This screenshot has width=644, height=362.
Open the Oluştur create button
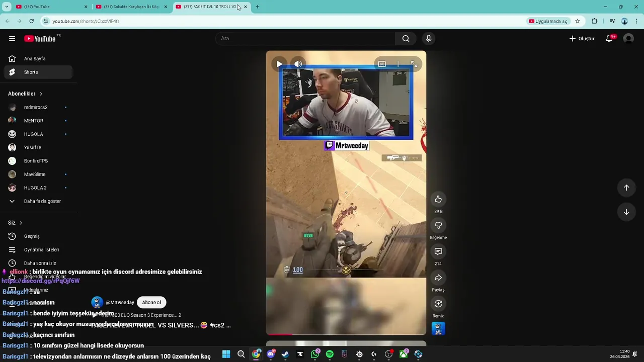582,39
